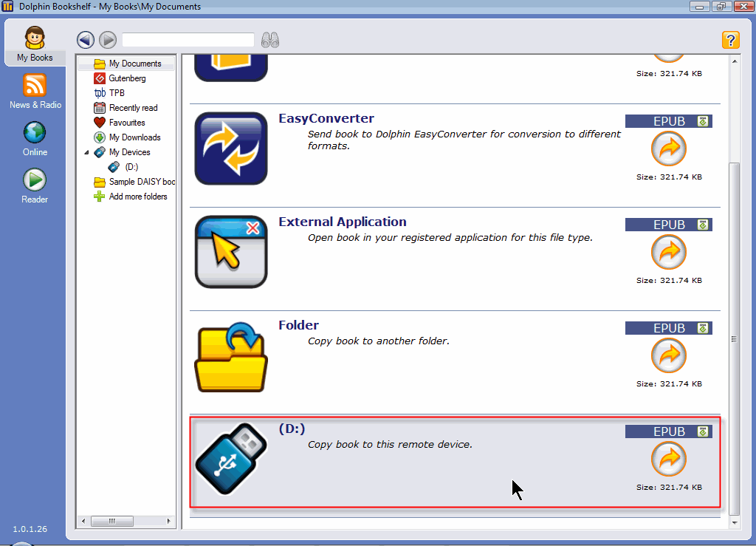Open the Reader section
The width and height of the screenshot is (756, 546).
(x=35, y=186)
